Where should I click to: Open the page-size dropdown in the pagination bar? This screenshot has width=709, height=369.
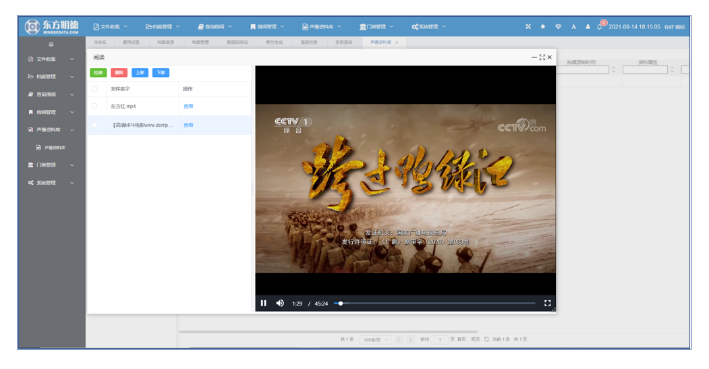click(375, 339)
